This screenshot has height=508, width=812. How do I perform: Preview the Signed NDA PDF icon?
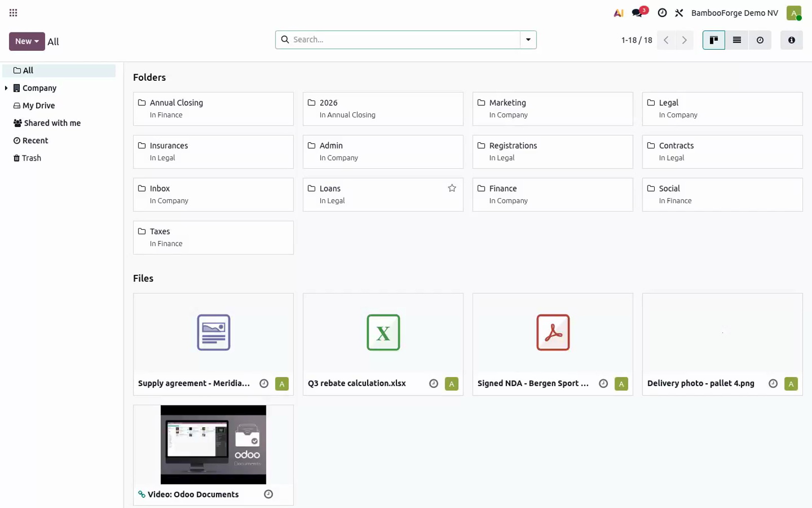pyautogui.click(x=553, y=333)
